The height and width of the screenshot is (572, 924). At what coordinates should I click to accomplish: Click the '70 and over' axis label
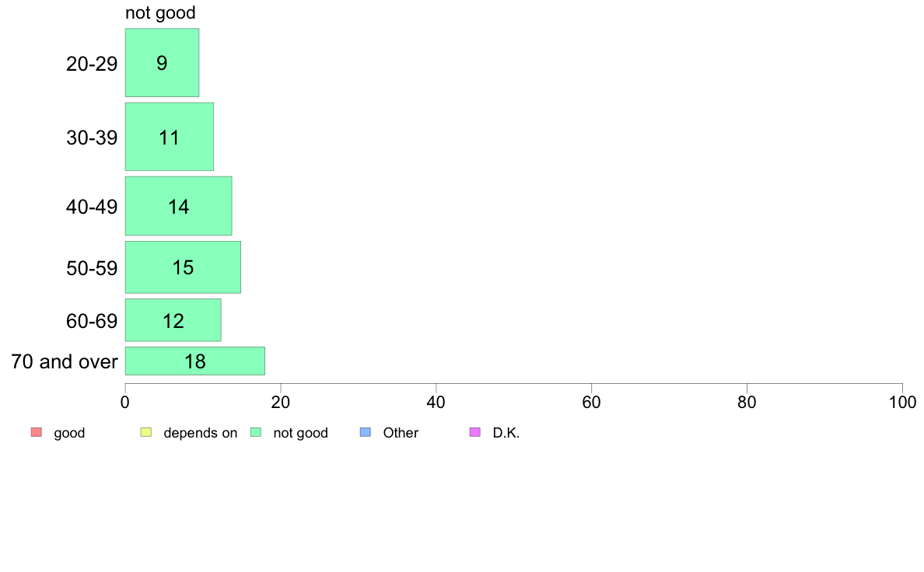[x=65, y=361]
